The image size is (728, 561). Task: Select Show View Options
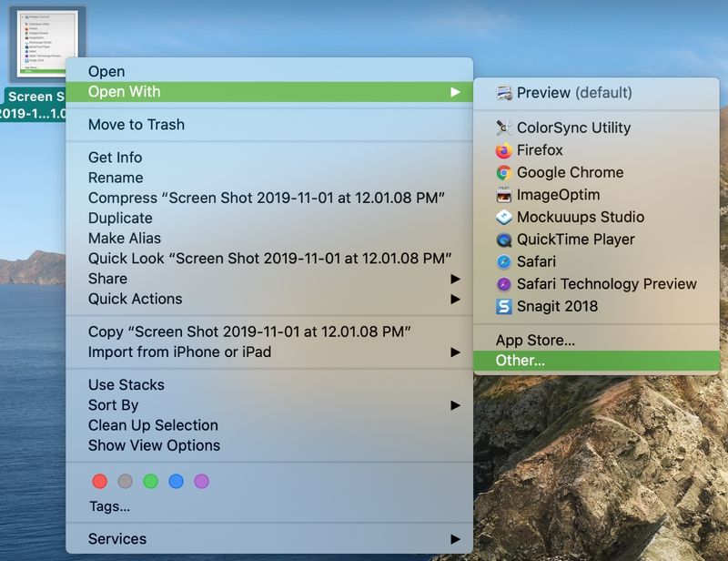tap(269, 445)
